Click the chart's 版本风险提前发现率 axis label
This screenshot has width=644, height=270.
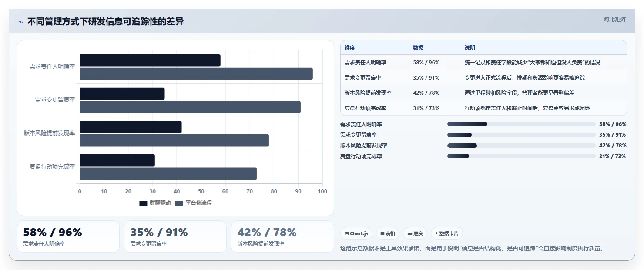50,133
